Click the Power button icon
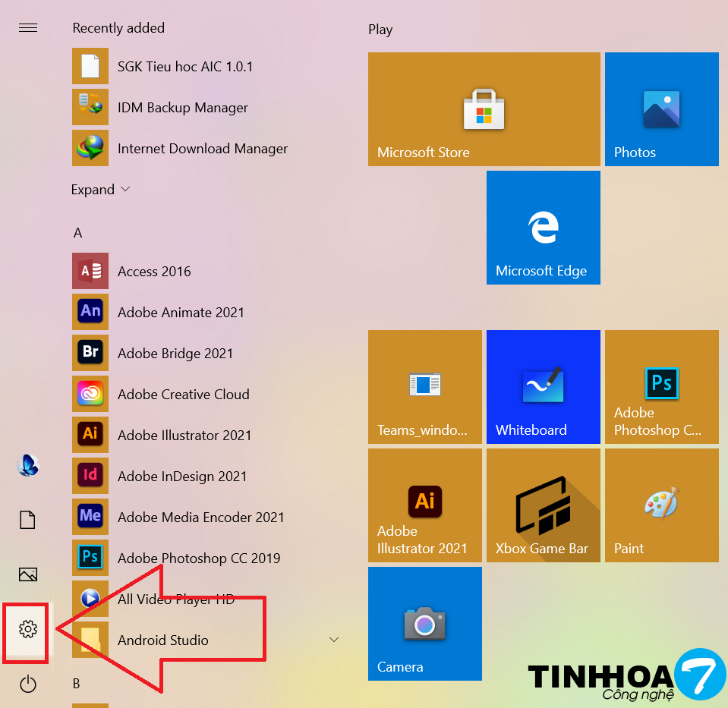This screenshot has height=708, width=728. tap(28, 684)
